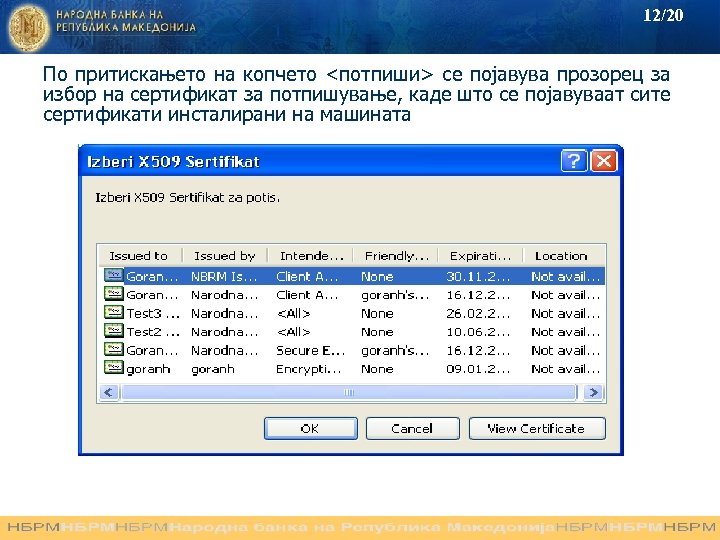Click the Secure E... intended purpose cell
This screenshot has width=720, height=540.
[310, 350]
